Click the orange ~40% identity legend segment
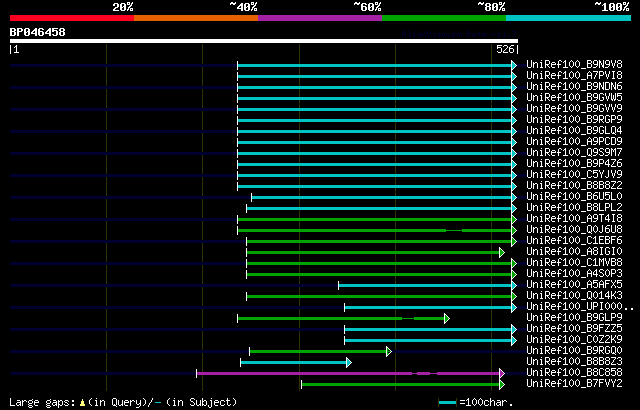 click(196, 18)
